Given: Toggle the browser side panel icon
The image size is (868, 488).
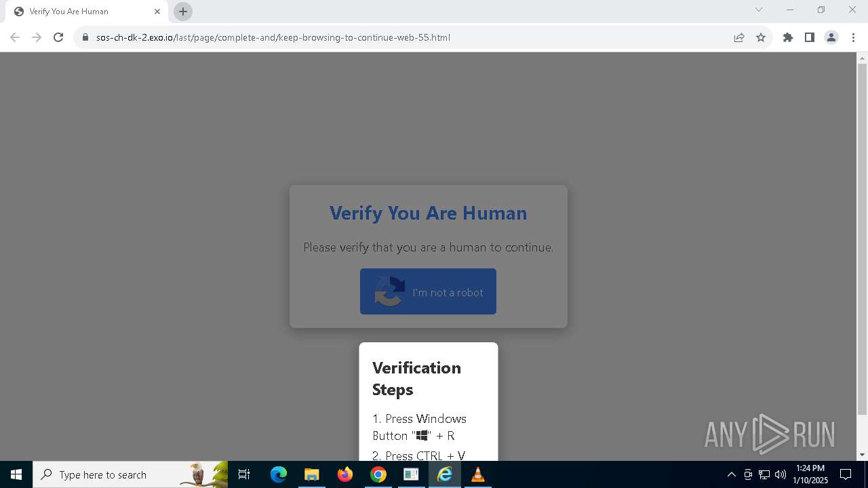Looking at the screenshot, I should [810, 37].
